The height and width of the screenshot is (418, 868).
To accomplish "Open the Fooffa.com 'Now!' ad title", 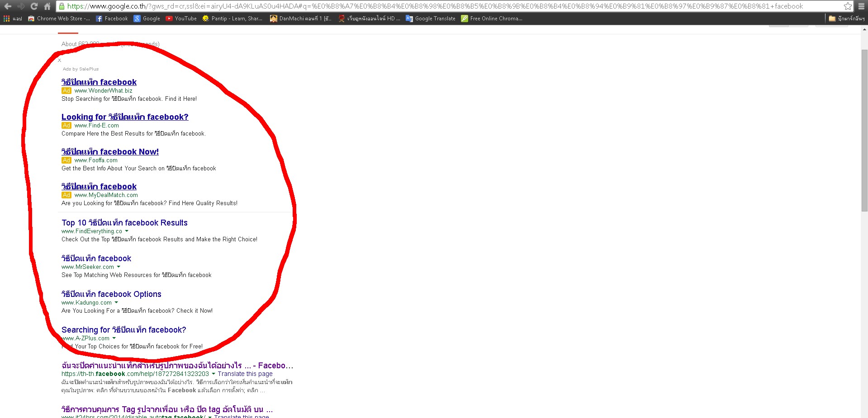I will [110, 152].
